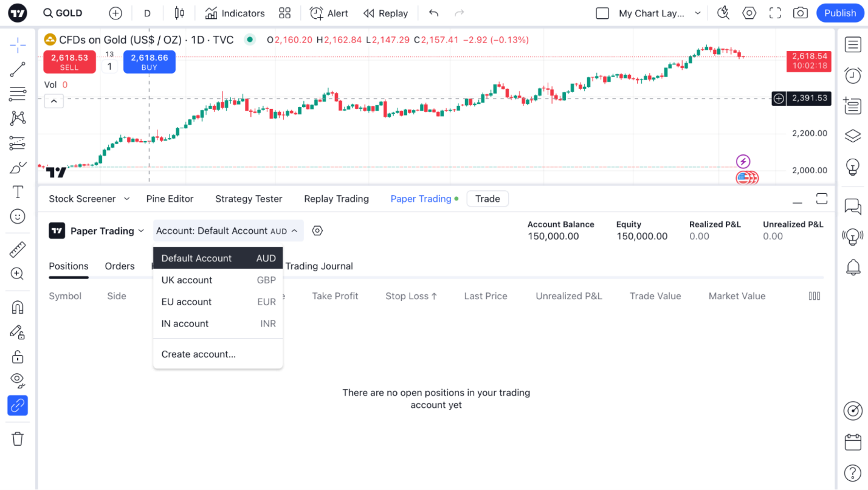The image size is (868, 490).
Task: Toggle drawing sync link button
Action: click(18, 405)
